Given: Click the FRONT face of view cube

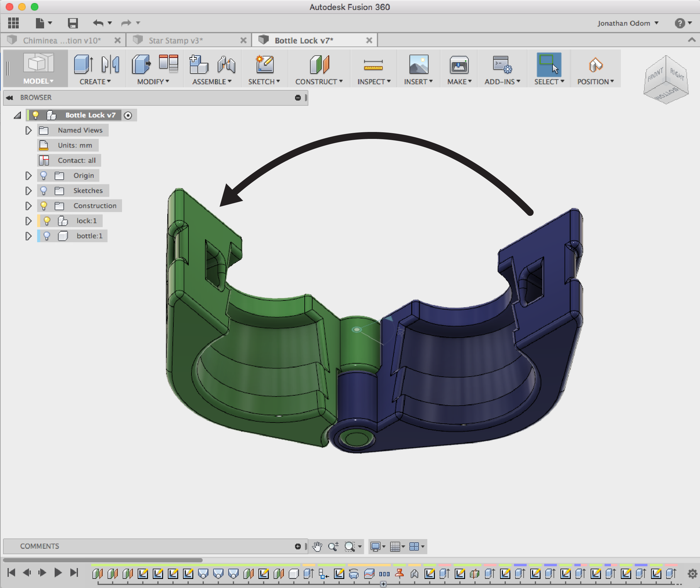Looking at the screenshot, I should point(655,75).
